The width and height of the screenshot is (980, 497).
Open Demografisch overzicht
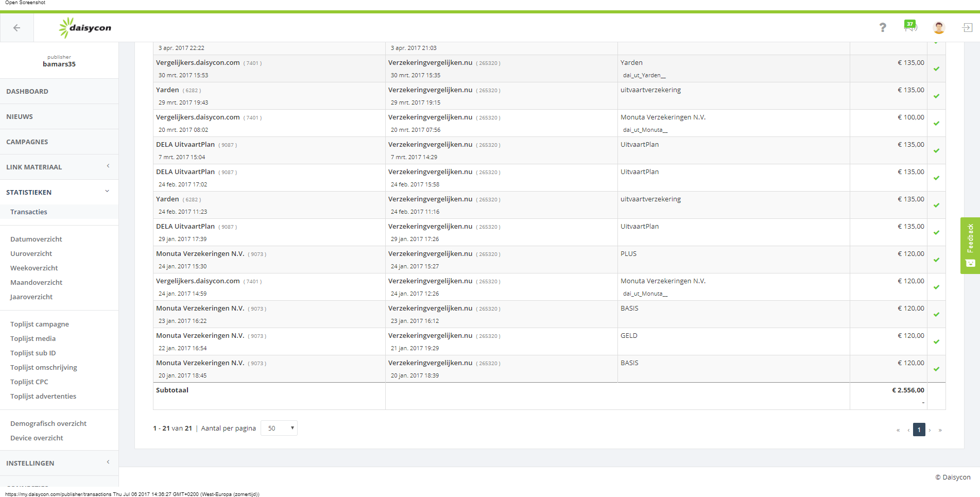click(x=48, y=423)
